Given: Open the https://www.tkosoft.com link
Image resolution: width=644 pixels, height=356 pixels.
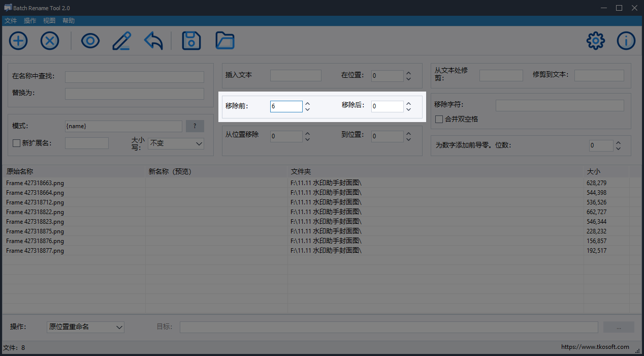Looking at the screenshot, I should (x=595, y=347).
